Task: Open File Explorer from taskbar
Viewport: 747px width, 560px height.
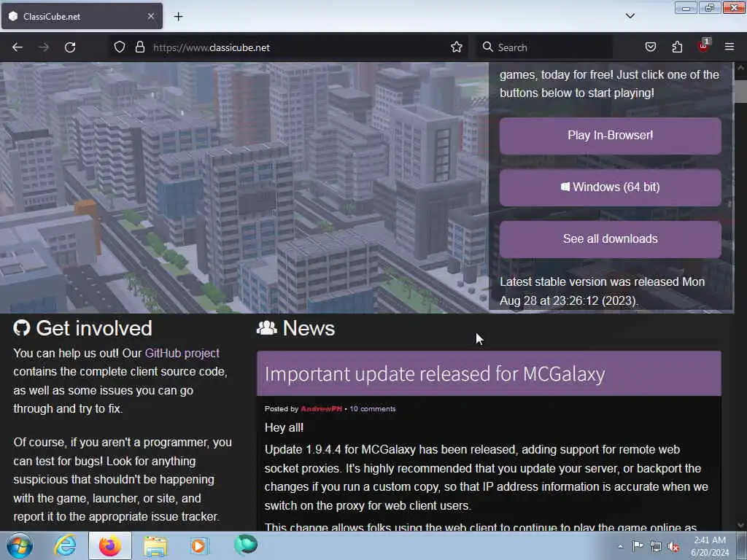Action: tap(155, 546)
